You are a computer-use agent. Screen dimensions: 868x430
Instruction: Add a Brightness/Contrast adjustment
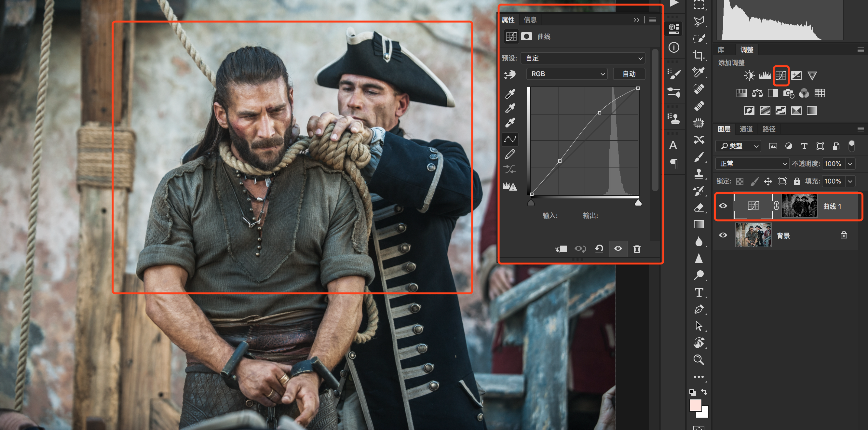[749, 75]
